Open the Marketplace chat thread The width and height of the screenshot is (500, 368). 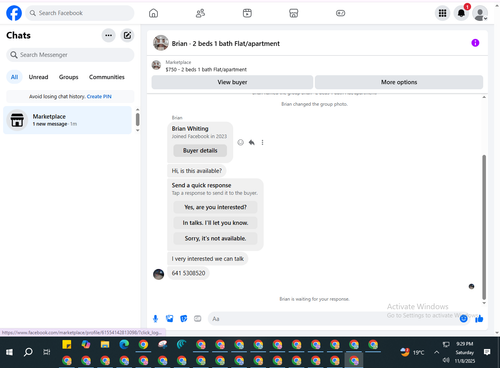(67, 120)
